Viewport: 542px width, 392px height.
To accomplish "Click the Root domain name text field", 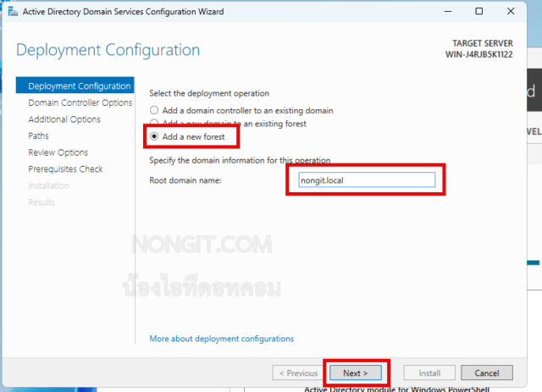I will click(367, 180).
